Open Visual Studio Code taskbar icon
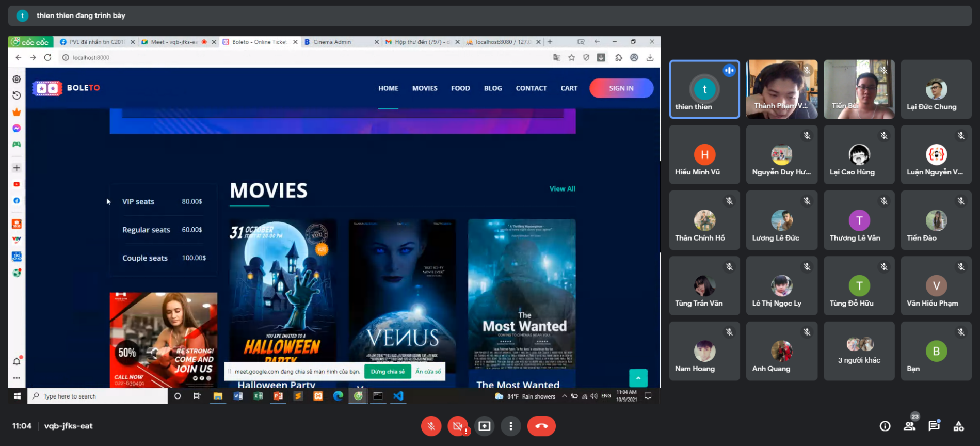 coord(398,396)
